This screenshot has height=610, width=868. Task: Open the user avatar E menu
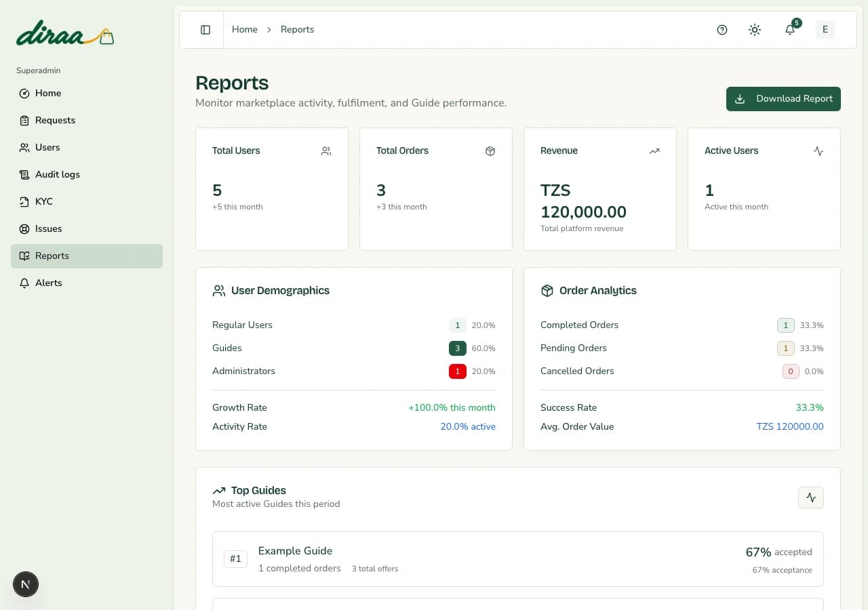coord(825,30)
